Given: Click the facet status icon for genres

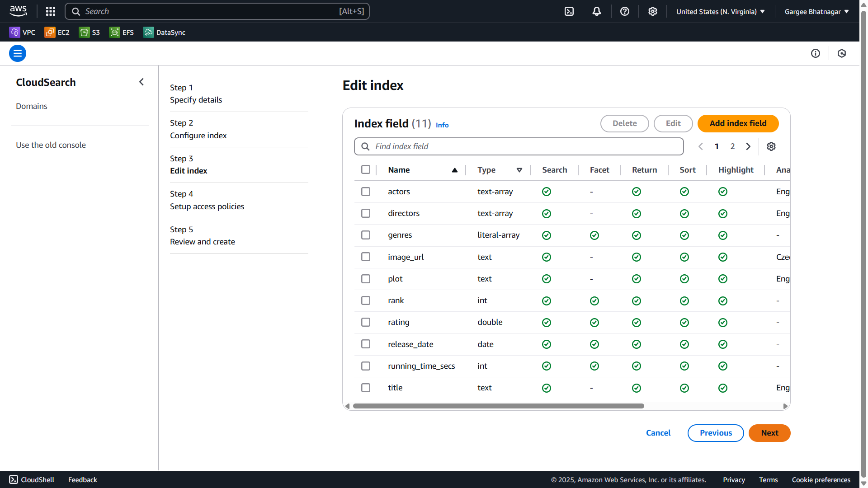Looking at the screenshot, I should (x=594, y=235).
